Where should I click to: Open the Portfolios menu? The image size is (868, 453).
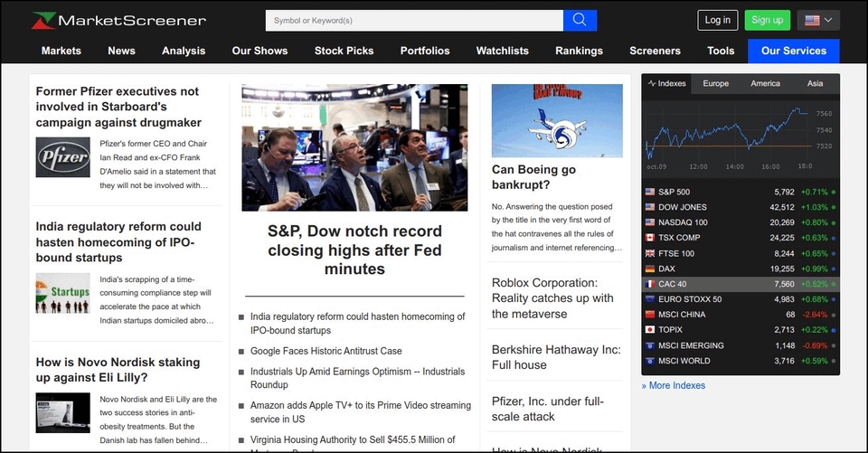coord(425,51)
